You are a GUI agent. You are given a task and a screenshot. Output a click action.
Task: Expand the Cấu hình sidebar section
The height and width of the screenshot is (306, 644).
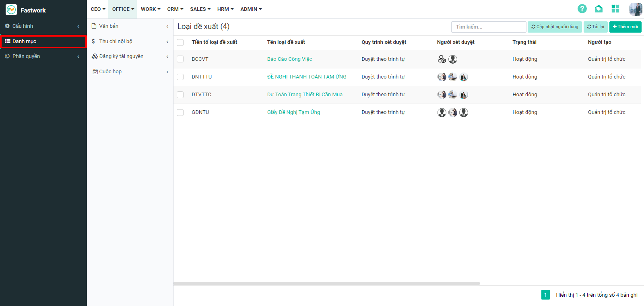pyautogui.click(x=43, y=26)
